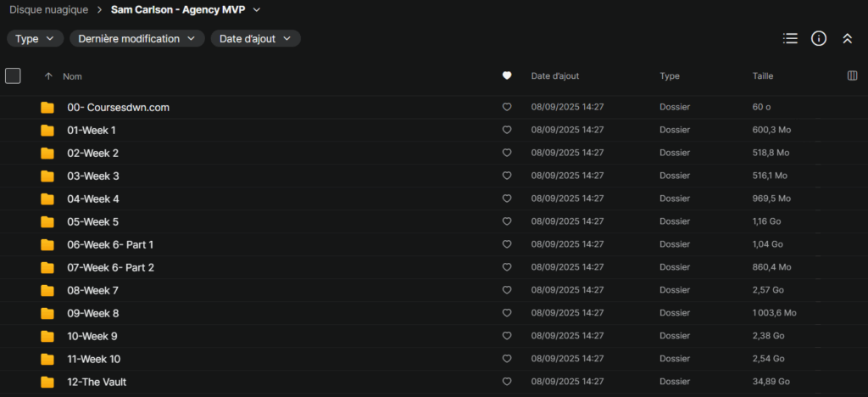The image size is (868, 397).
Task: Open the Date d'ajout filter dropdown
Action: point(255,39)
